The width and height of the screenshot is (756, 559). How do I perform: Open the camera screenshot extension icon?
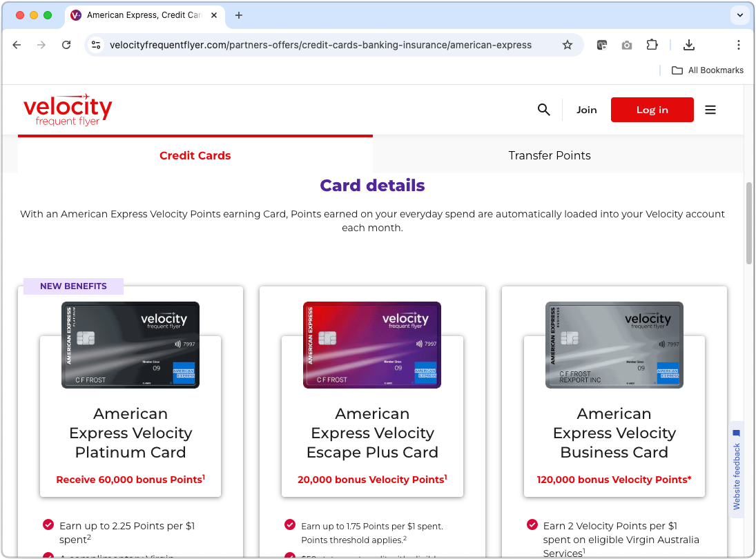click(x=627, y=46)
